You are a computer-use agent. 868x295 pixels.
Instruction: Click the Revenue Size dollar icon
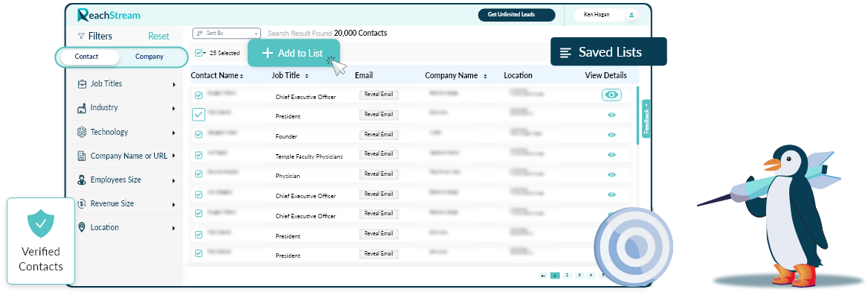[82, 203]
